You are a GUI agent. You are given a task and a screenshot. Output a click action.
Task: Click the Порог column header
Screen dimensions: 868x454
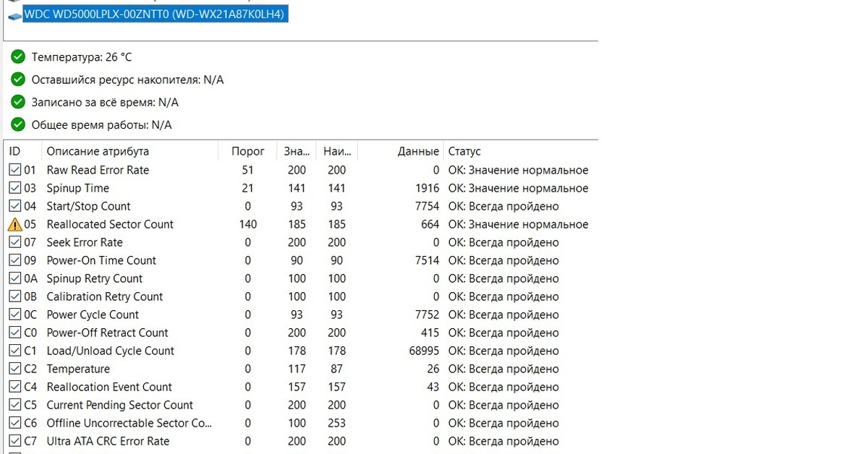pos(247,151)
